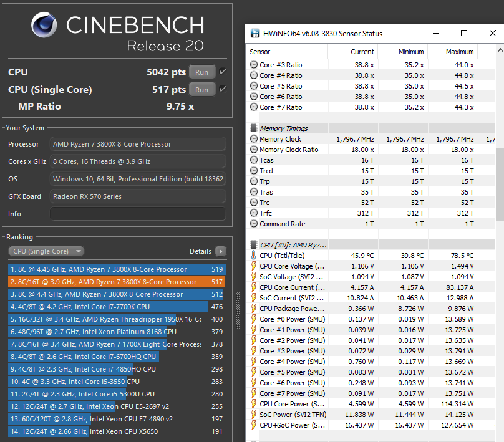
Task: Expand ranking Details with the arrow button
Action: pyautogui.click(x=221, y=251)
